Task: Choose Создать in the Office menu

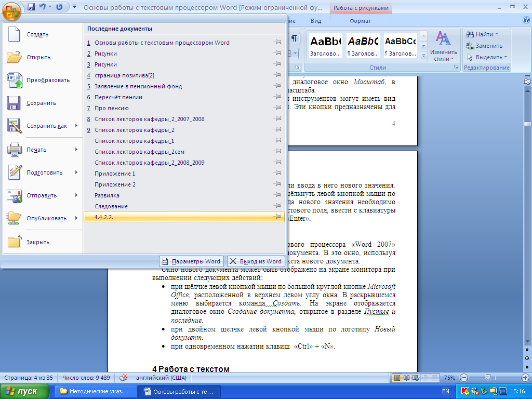Action: pyautogui.click(x=43, y=34)
